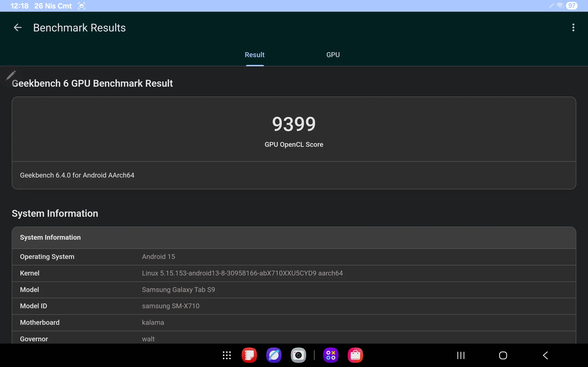Image resolution: width=588 pixels, height=367 pixels.
Task: Tap the 9399 GPU OpenCL score
Action: click(x=294, y=124)
